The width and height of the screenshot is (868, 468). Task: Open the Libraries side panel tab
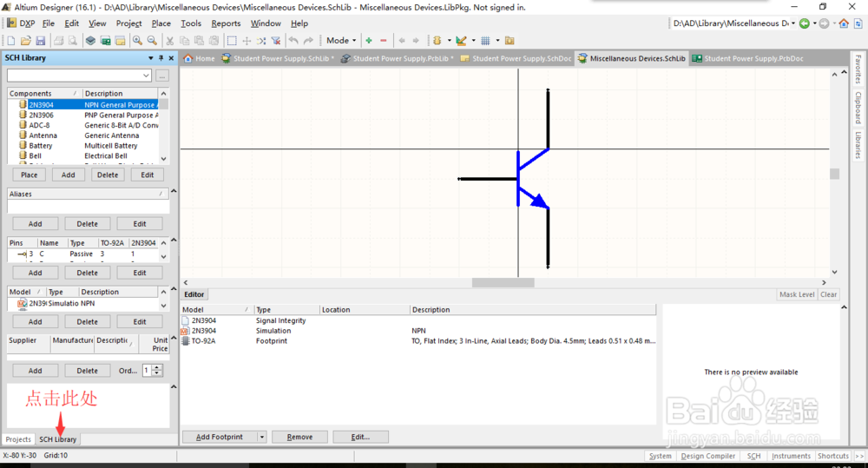858,144
